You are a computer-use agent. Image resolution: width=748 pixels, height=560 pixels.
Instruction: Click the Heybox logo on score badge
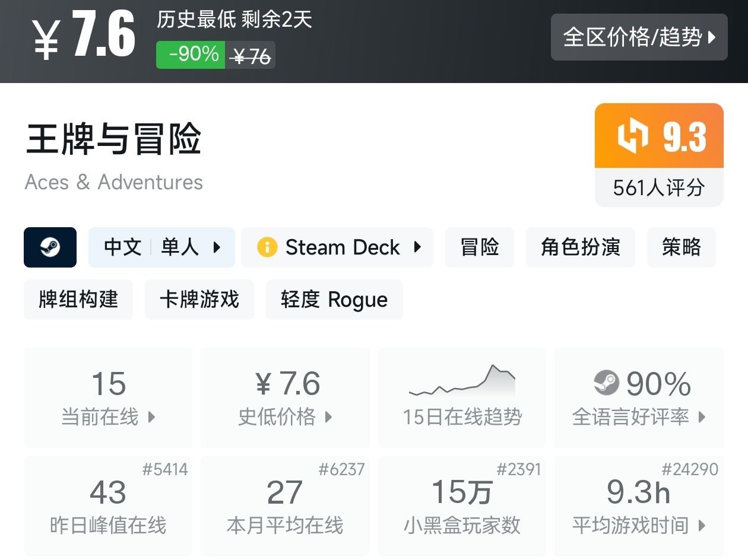633,136
